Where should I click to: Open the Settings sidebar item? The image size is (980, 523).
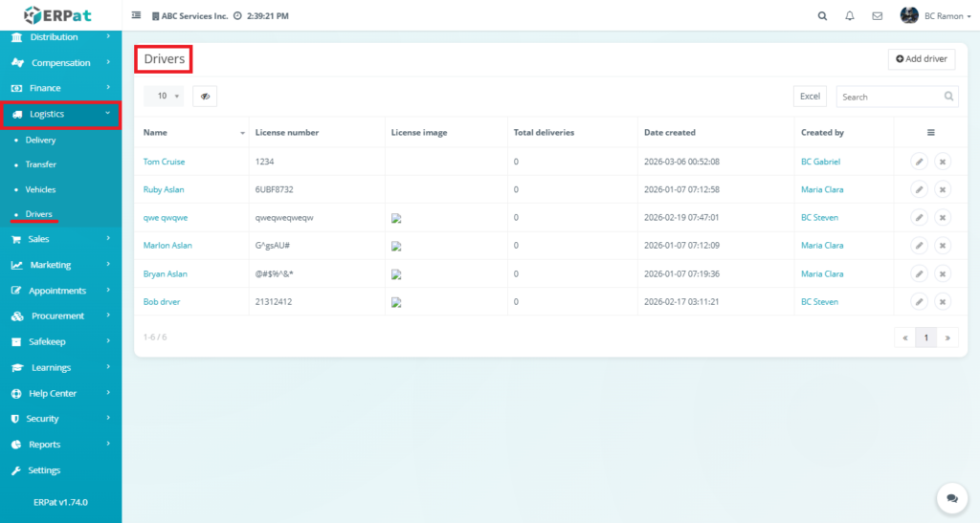tap(44, 470)
